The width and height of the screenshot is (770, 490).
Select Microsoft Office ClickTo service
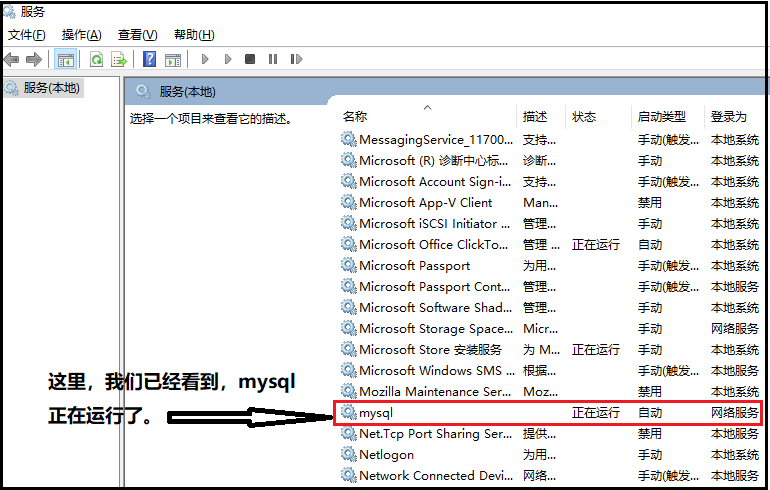click(x=550, y=245)
